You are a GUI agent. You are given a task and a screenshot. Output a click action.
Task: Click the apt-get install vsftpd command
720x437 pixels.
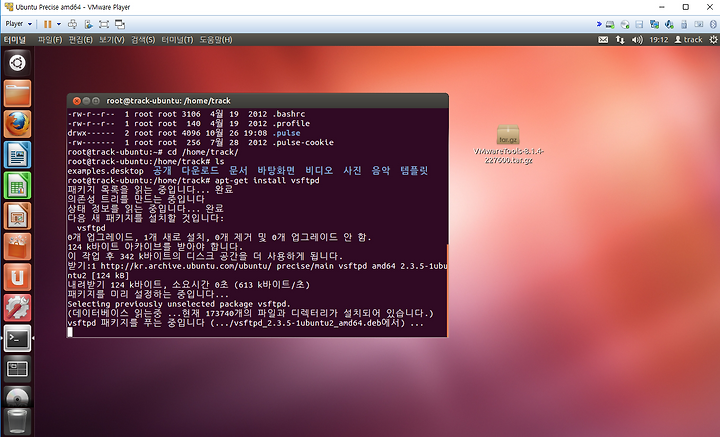click(267, 181)
